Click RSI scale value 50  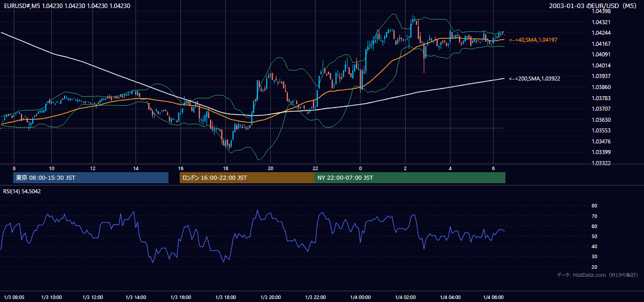click(x=594, y=236)
